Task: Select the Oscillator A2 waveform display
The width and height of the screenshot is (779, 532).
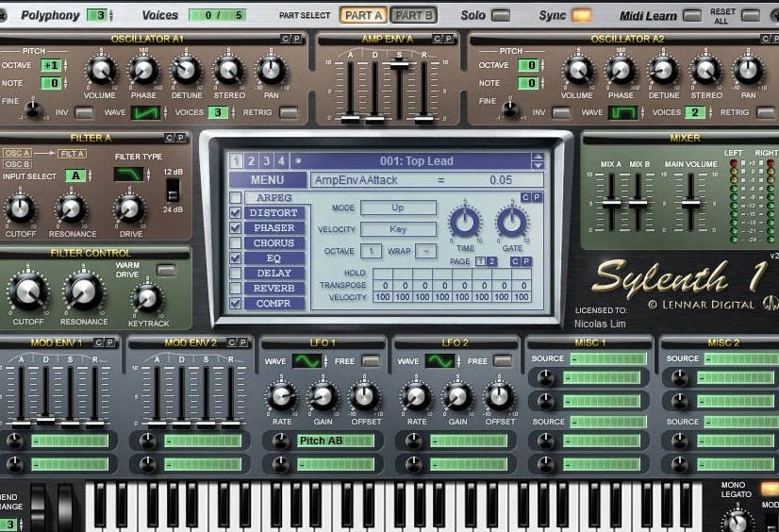Action: tap(622, 113)
